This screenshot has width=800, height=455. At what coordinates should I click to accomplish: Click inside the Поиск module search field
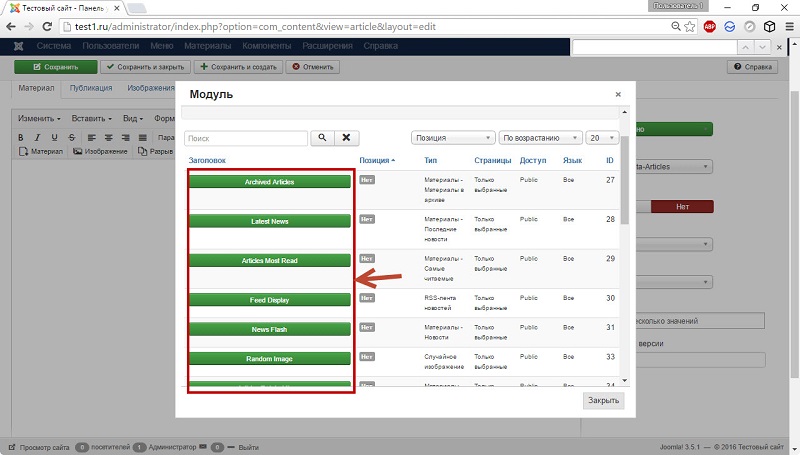[246, 138]
